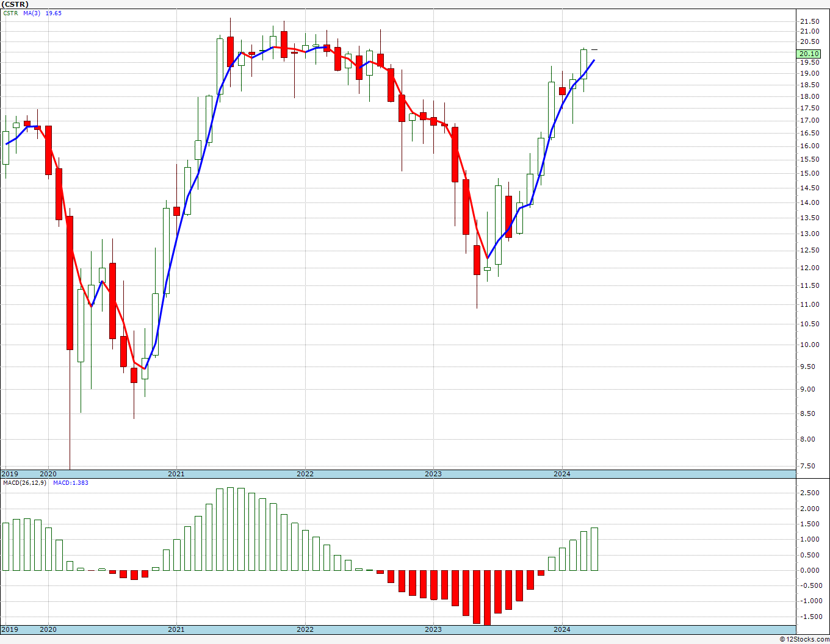This screenshot has width=830, height=644.
Task: Click the 10.00 price axis label
Action: [809, 345]
